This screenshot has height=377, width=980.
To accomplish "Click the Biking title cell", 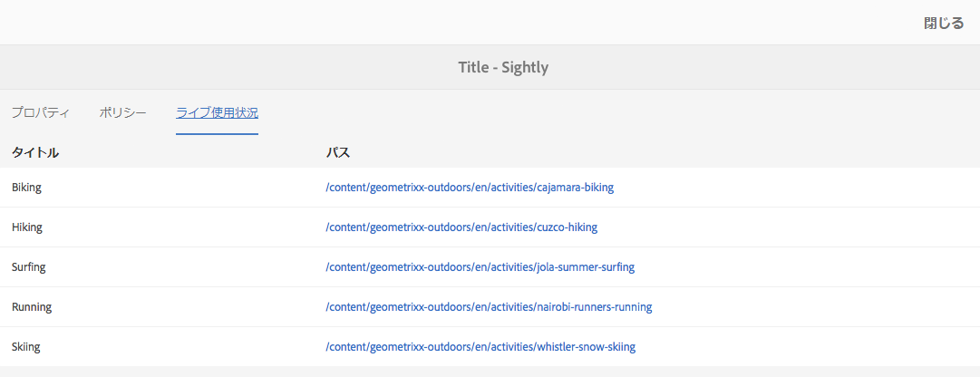I will pyautogui.click(x=26, y=188).
